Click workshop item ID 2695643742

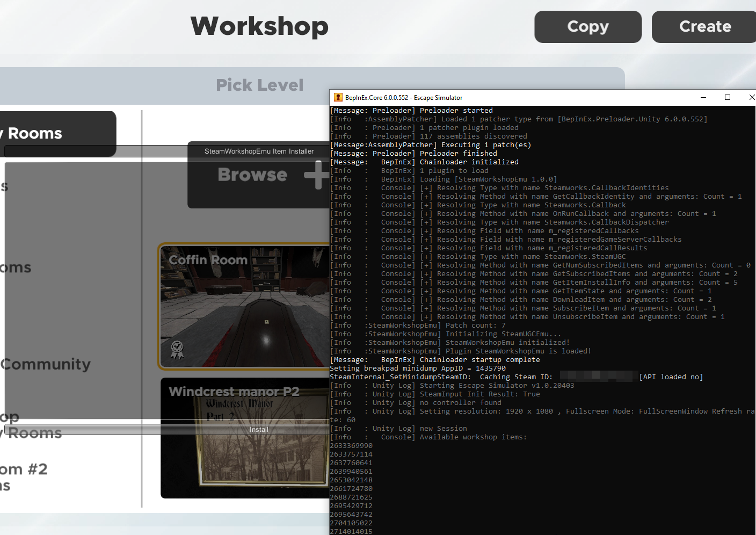pyautogui.click(x=351, y=515)
